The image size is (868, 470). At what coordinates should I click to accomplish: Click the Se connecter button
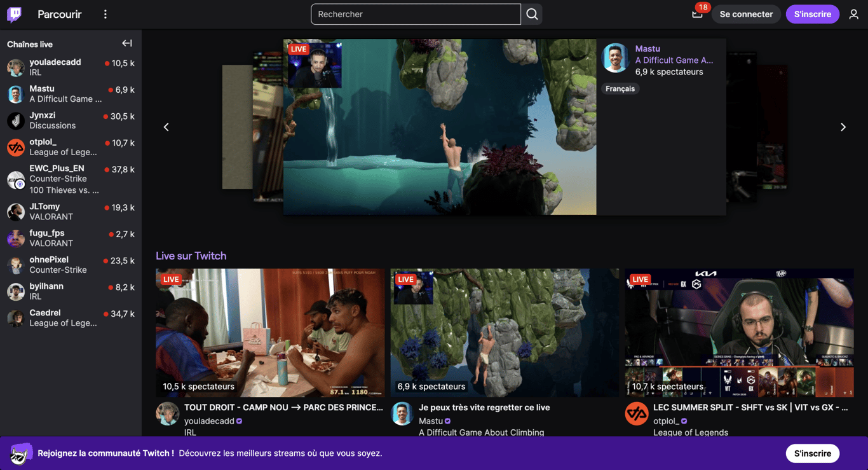746,14
